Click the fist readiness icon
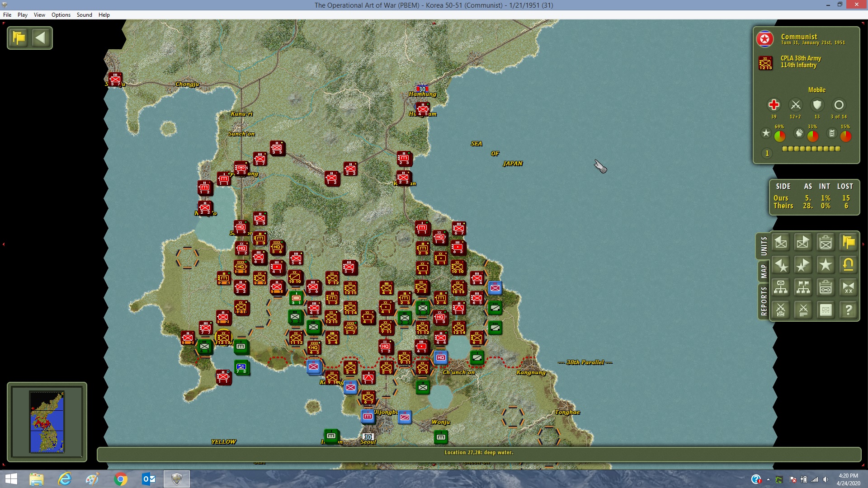The image size is (868, 488). tap(799, 133)
